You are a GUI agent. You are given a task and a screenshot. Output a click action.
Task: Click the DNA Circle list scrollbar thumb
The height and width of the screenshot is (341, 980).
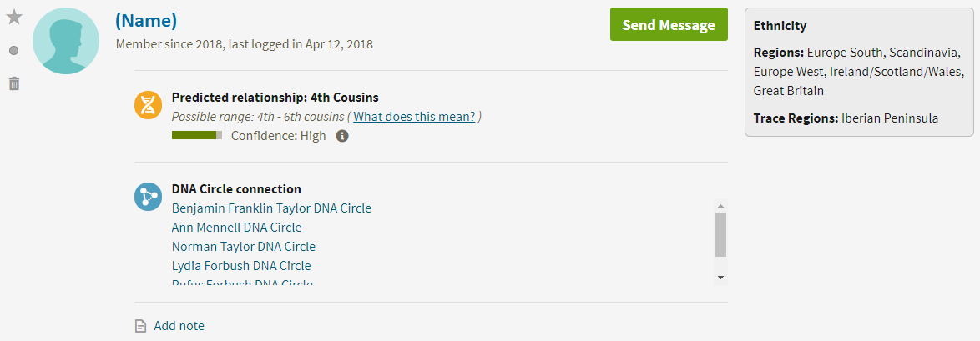(720, 234)
